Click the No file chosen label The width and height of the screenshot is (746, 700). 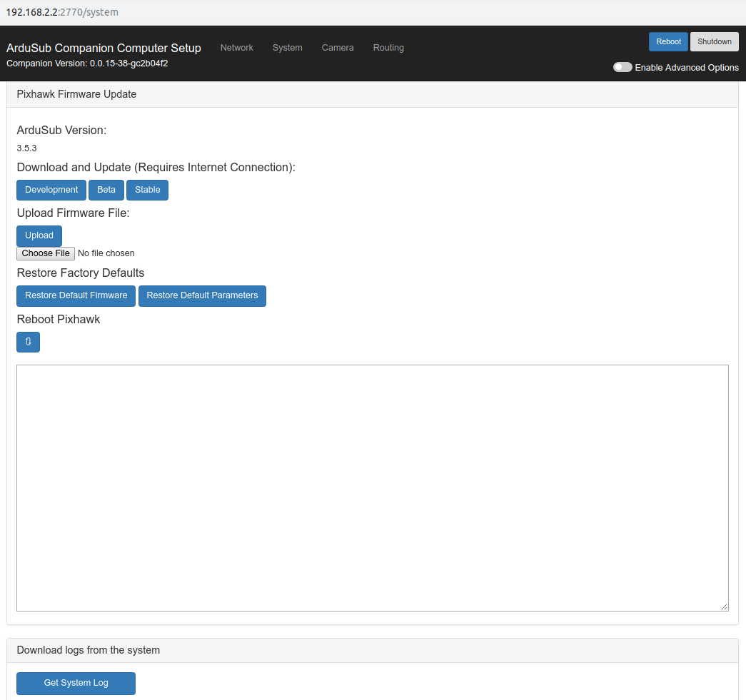click(106, 253)
